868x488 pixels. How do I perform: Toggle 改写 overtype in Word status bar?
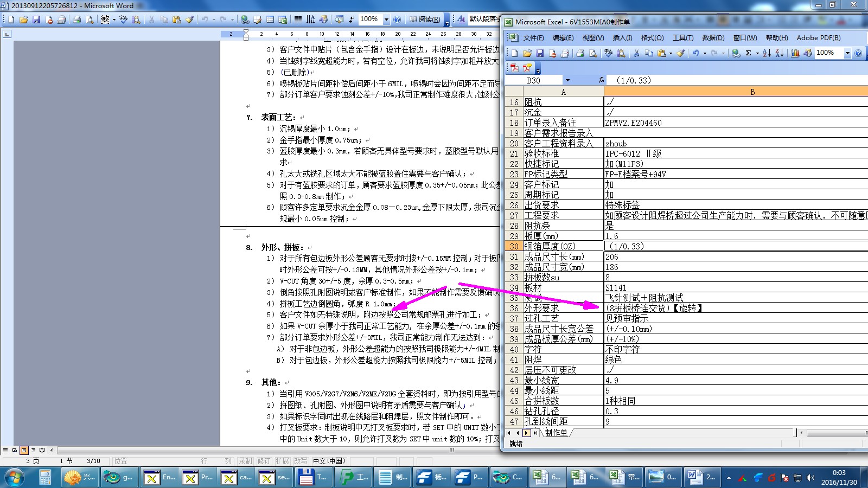click(x=300, y=461)
